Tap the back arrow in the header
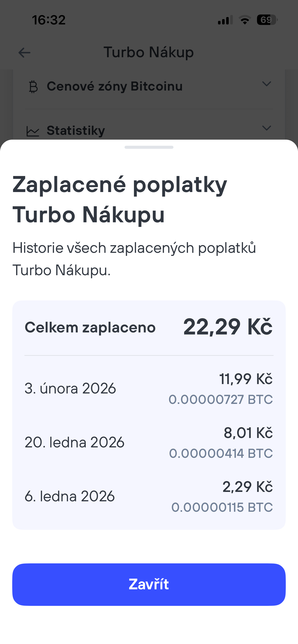 (x=24, y=53)
